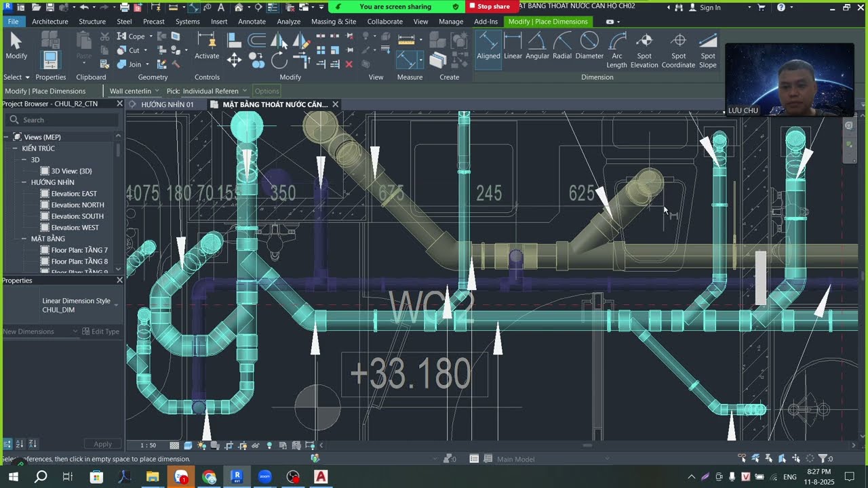Click the Undo arrow in quick access toolbar

pyautogui.click(x=84, y=7)
